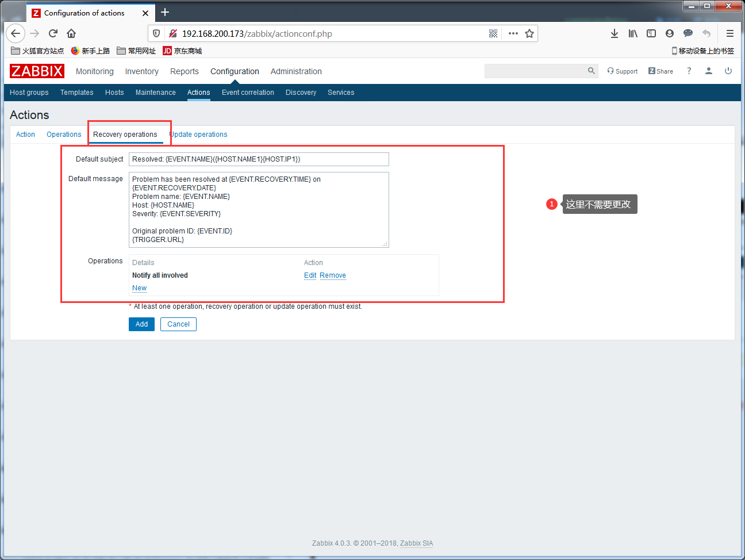The image size is (745, 560).
Task: Click the browser back arrow
Action: click(16, 33)
